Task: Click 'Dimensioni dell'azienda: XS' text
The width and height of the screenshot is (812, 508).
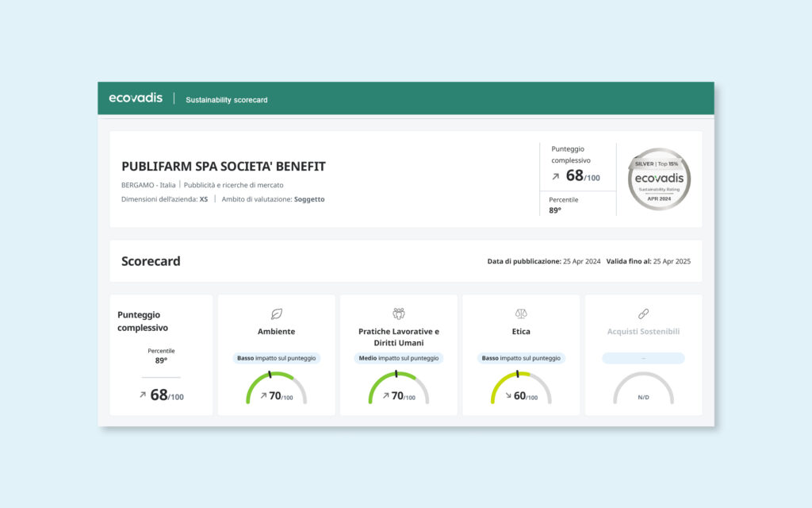Action: click(x=165, y=199)
